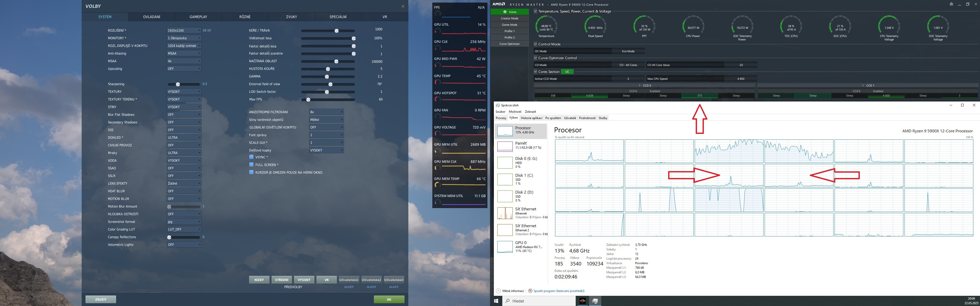Open the ROZLIŠENÍ 1920x1200 dropdown
The width and height of the screenshot is (980, 306).
[x=184, y=30]
